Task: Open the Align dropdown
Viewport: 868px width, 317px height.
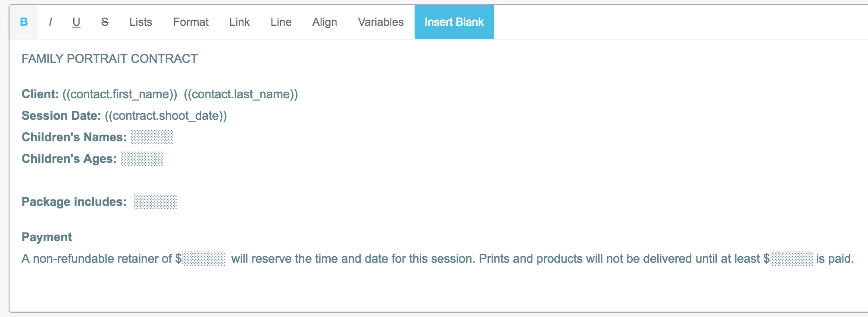Action: 325,22
